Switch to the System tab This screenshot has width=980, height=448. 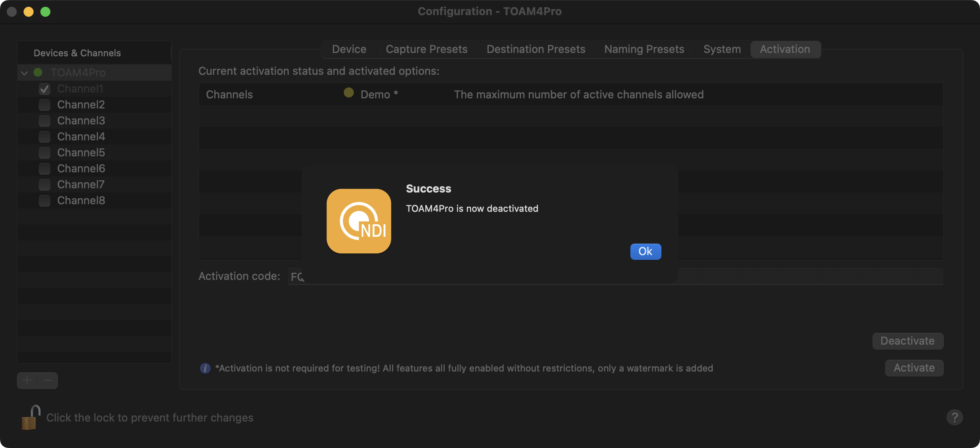(722, 49)
